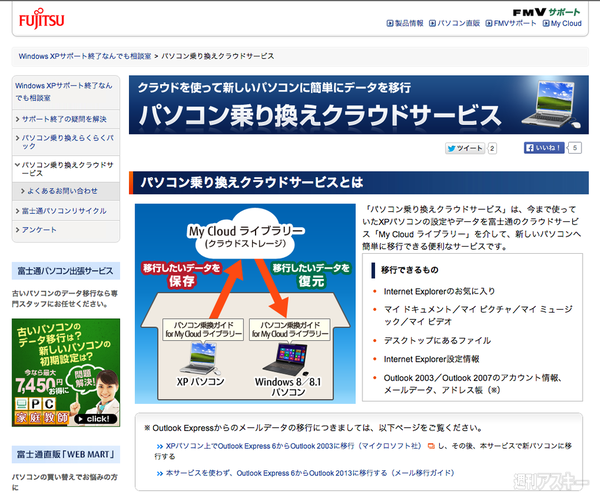Click the laptop image in banner
The height and width of the screenshot is (501, 600).
point(551,104)
